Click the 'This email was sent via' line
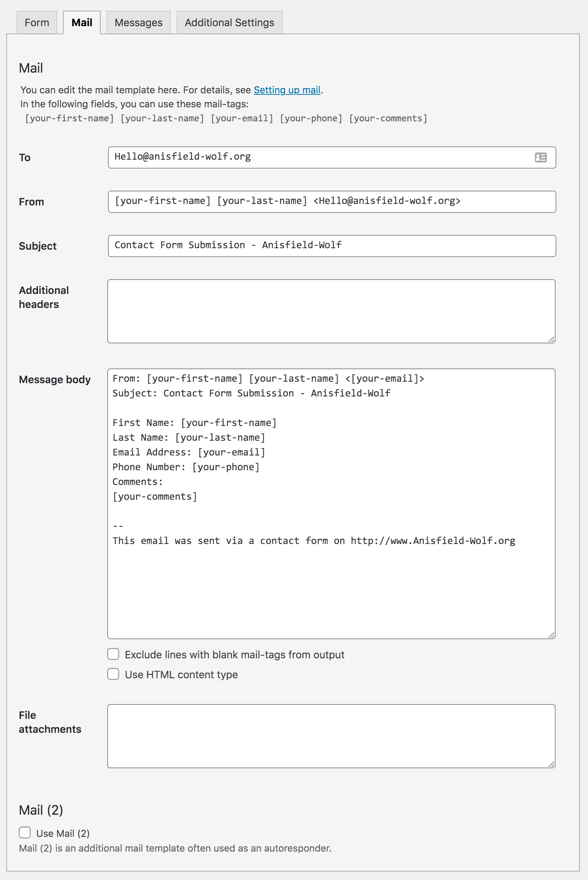 point(314,541)
